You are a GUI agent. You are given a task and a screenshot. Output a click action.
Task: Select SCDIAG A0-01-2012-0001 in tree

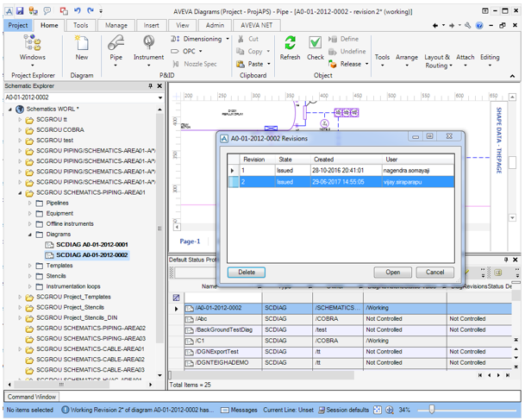(87, 245)
